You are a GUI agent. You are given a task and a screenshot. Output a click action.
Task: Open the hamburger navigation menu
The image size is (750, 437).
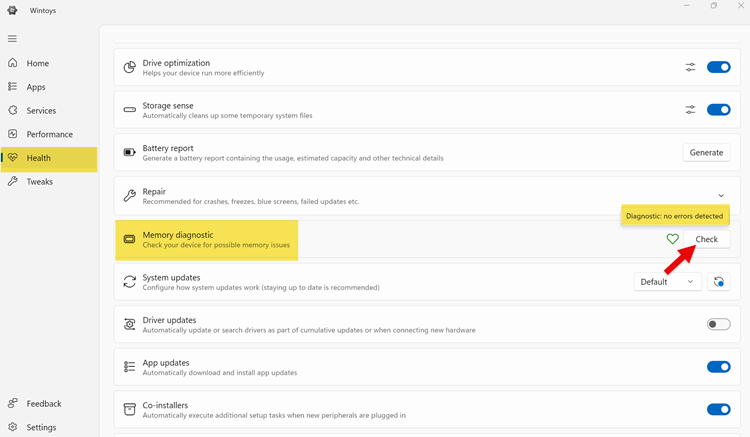pos(12,39)
